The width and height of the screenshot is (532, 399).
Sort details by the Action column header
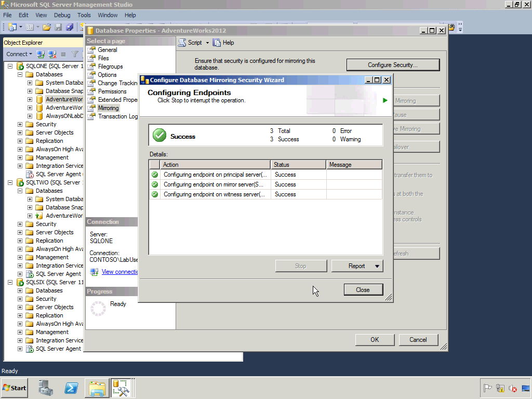[215, 165]
